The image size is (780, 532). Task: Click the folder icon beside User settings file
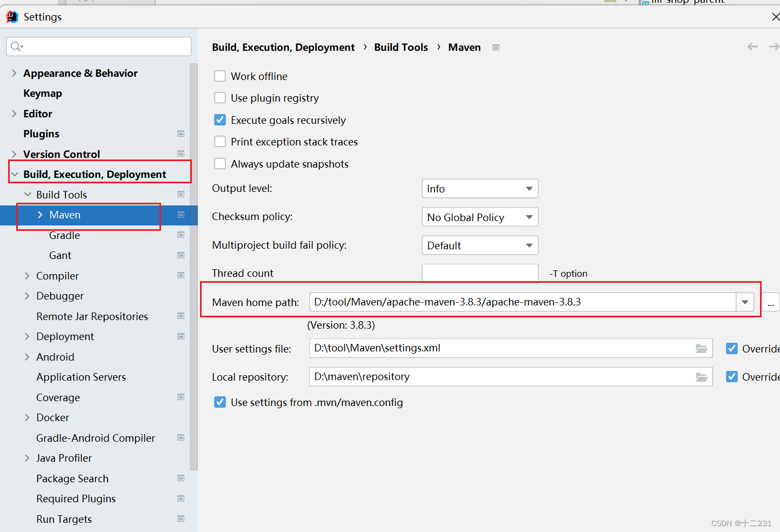pyautogui.click(x=702, y=348)
